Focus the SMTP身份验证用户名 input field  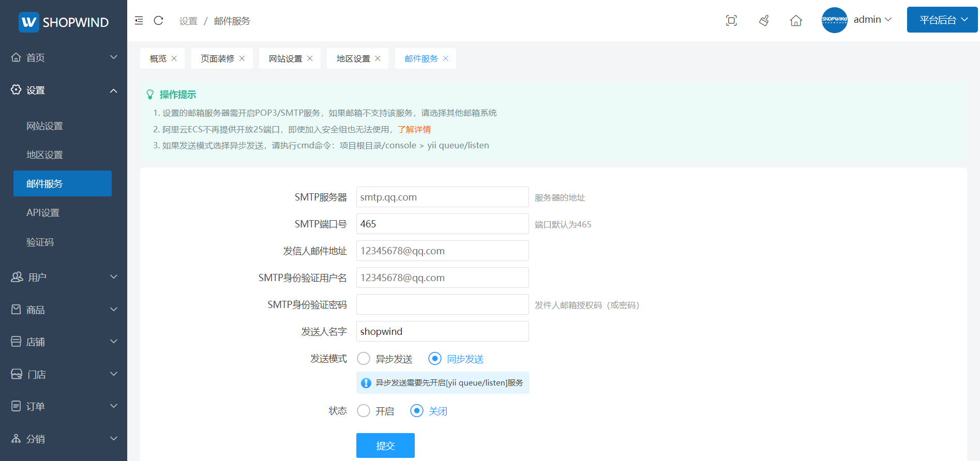pos(443,278)
